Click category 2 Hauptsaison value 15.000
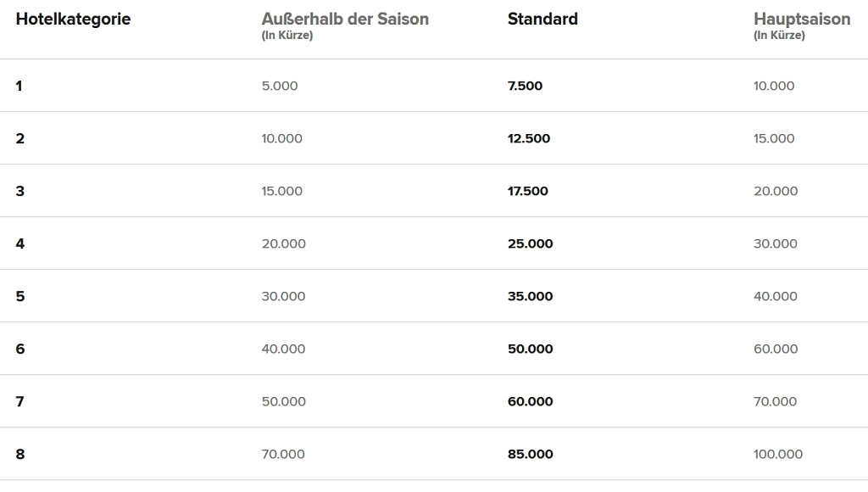Image resolution: width=868 pixels, height=492 pixels. coord(774,138)
